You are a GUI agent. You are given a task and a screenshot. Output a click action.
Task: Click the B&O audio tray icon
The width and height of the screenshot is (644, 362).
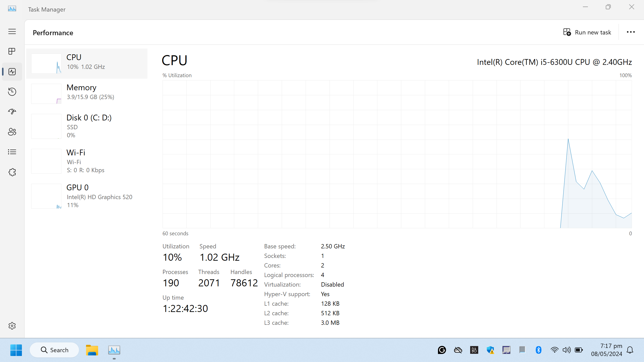point(474,350)
